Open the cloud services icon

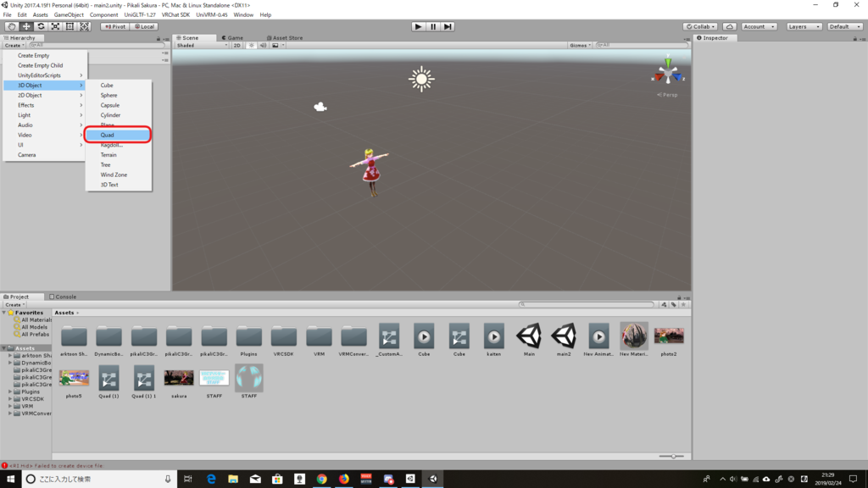tap(730, 26)
